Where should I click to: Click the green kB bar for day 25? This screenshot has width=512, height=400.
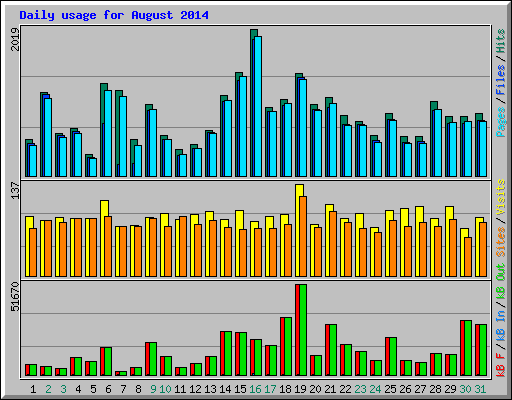click(393, 357)
